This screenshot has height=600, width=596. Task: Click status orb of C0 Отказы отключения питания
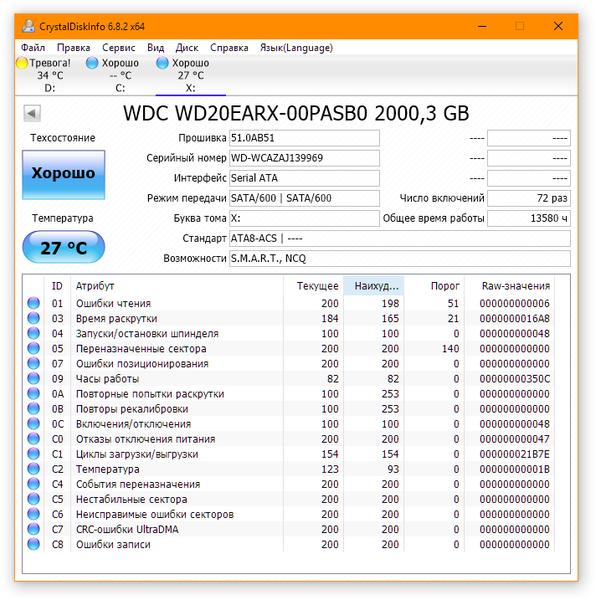(x=34, y=439)
